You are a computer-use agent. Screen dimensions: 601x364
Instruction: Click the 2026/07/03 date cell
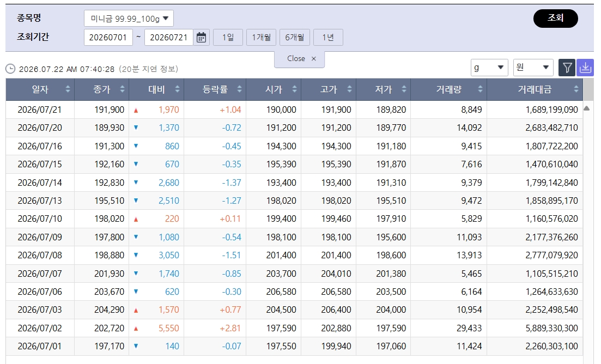coord(40,310)
